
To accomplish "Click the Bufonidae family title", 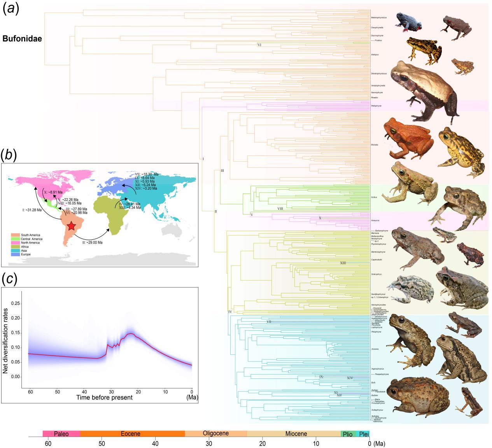I will (22, 39).
